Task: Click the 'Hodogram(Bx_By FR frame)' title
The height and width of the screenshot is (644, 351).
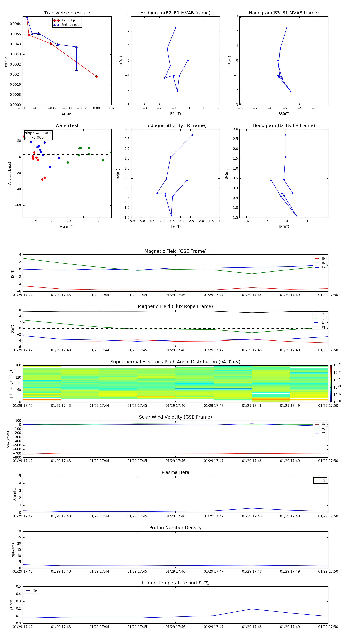Action: click(x=284, y=125)
